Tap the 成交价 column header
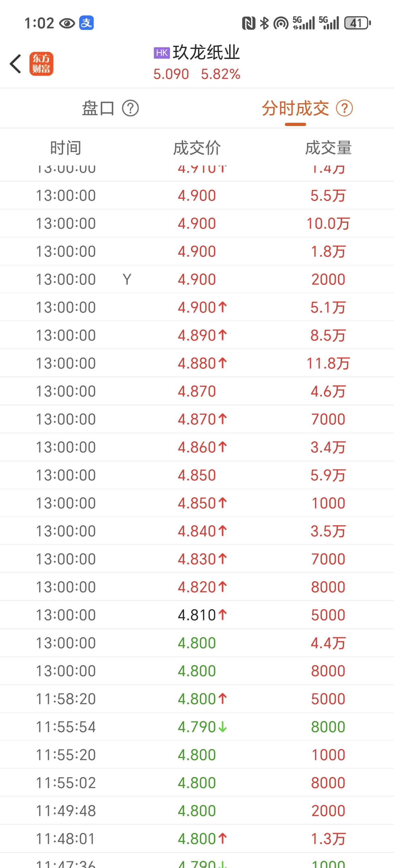The image size is (394, 868). point(197,148)
